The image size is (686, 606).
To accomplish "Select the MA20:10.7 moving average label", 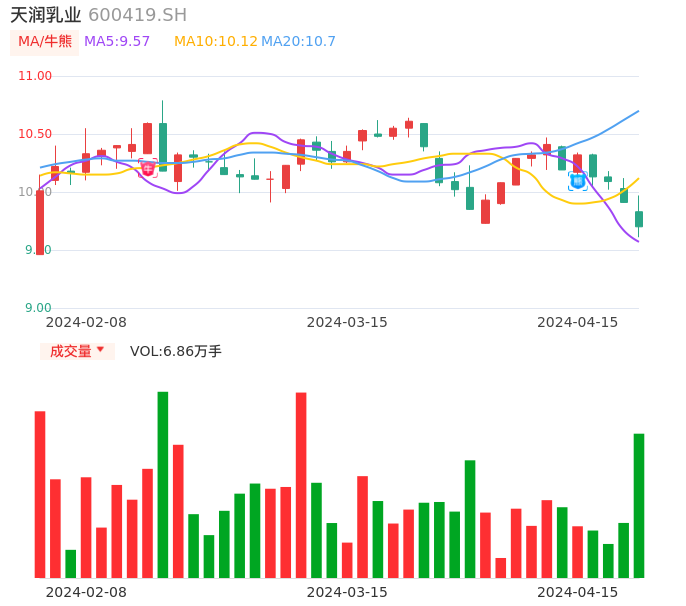I will [x=299, y=42].
